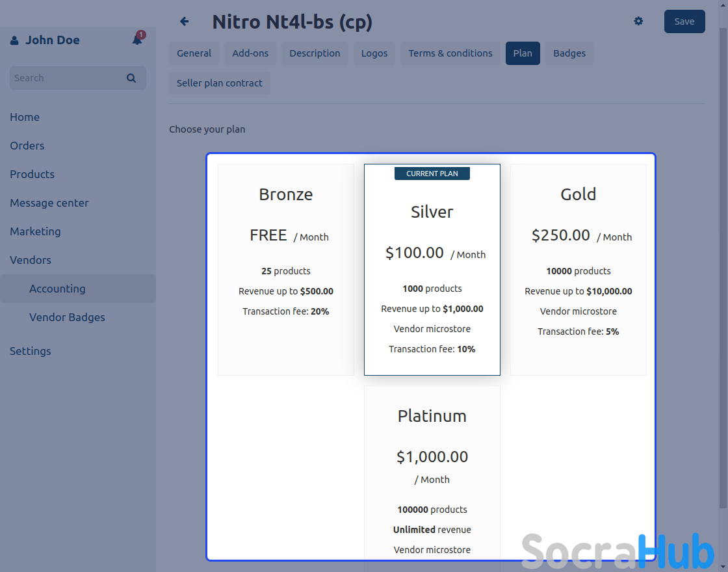
Task: Open the gear settings icon
Action: click(638, 21)
